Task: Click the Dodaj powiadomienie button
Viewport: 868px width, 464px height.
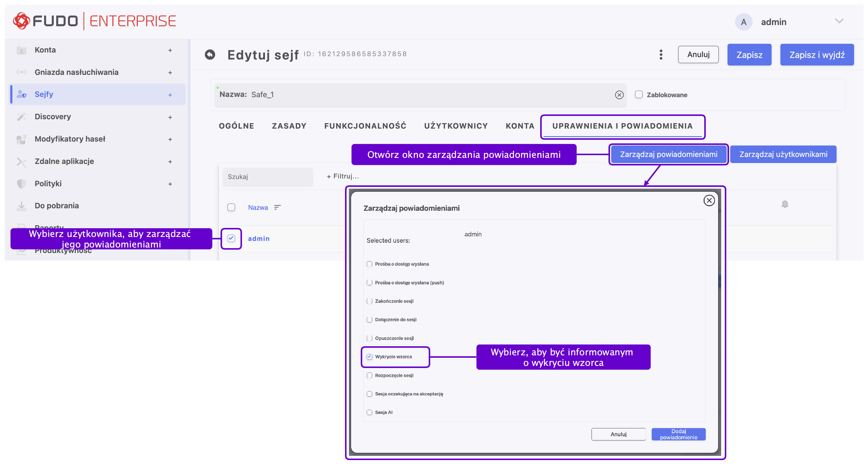Action: (678, 434)
